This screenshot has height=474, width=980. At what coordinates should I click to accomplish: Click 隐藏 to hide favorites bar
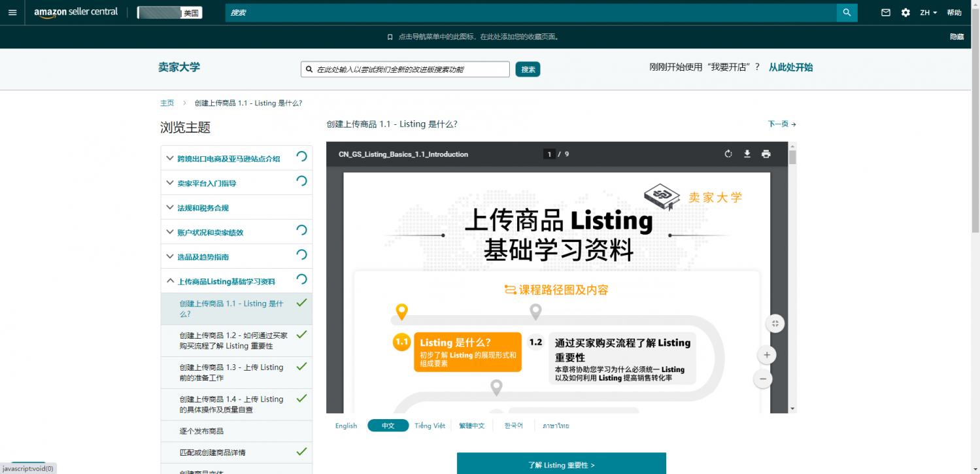957,37
